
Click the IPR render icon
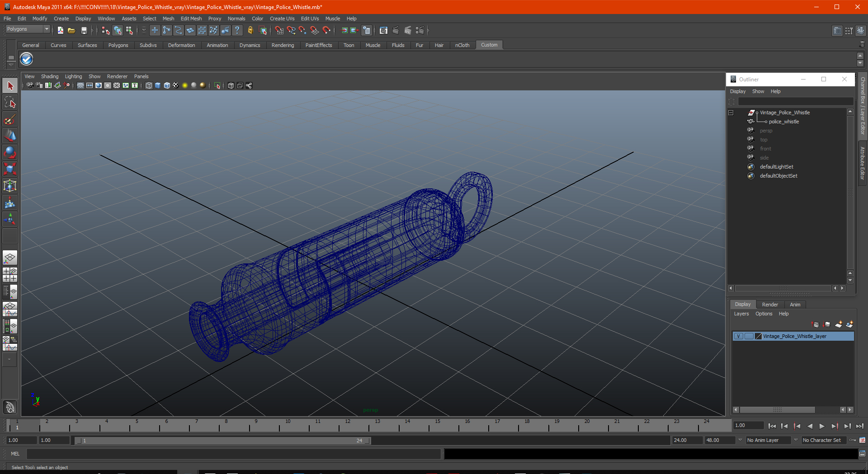(408, 30)
